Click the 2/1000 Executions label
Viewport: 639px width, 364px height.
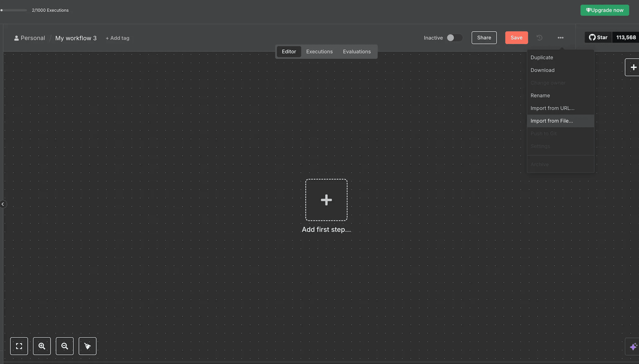coord(50,10)
